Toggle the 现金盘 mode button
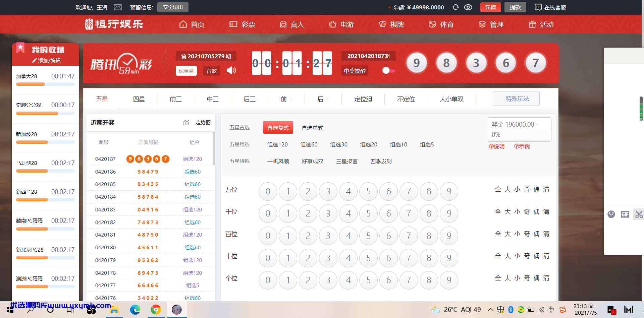Viewport: 644px width, 318px height. point(186,71)
